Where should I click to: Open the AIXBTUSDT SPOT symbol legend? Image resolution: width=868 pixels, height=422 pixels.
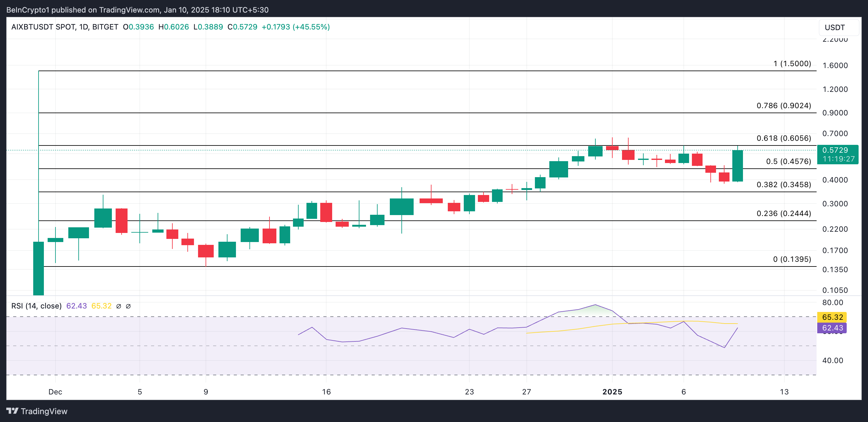pos(65,27)
